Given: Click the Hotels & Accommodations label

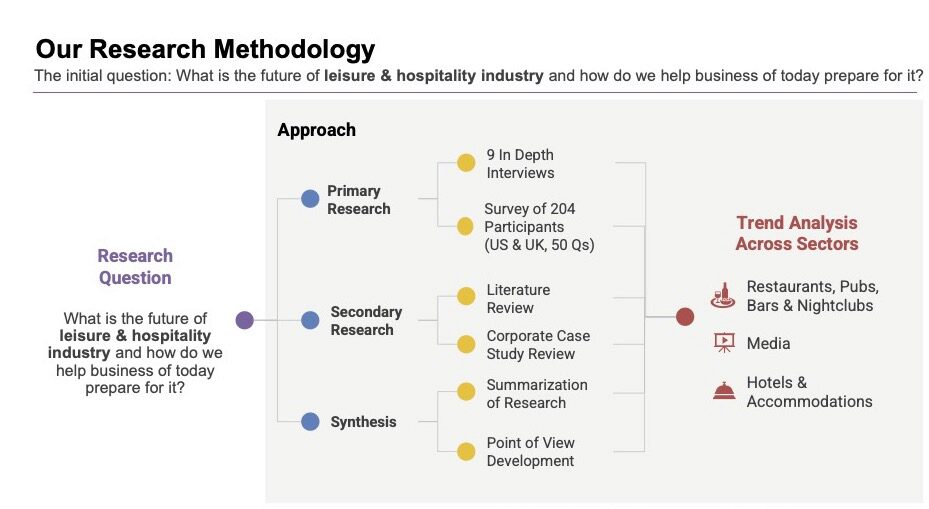Looking at the screenshot, I should [809, 392].
